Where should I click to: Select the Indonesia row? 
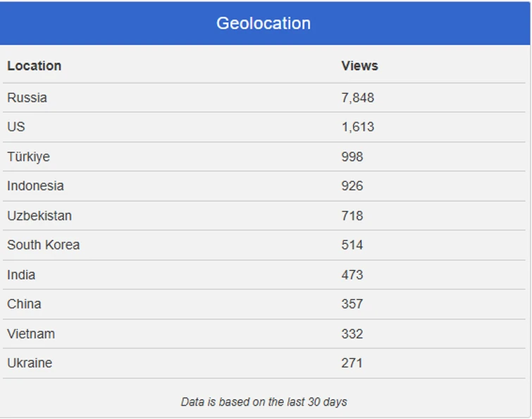(264, 186)
